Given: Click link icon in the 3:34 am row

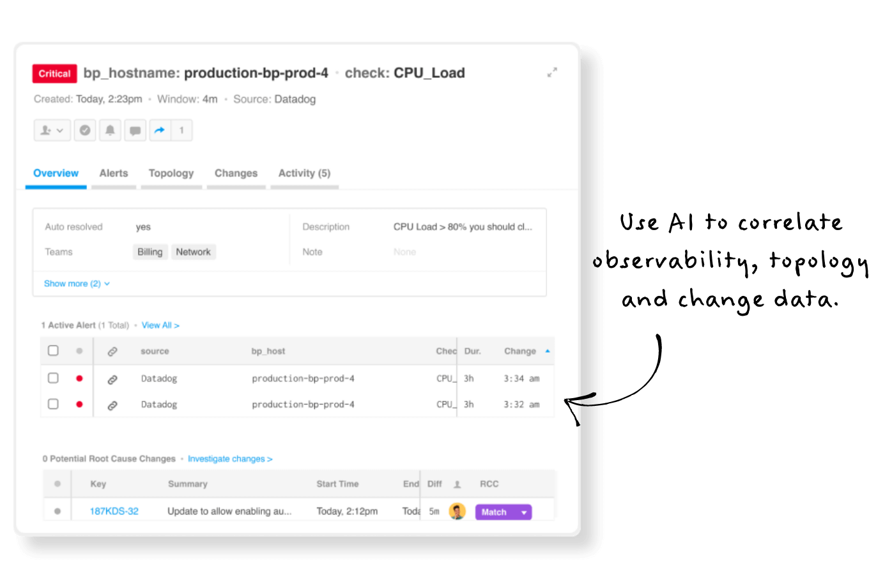Looking at the screenshot, I should (112, 379).
